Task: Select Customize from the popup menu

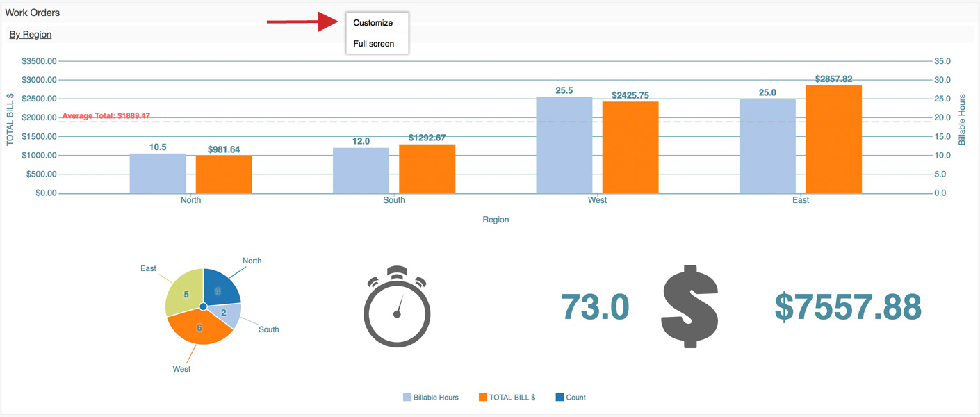Action: point(373,23)
